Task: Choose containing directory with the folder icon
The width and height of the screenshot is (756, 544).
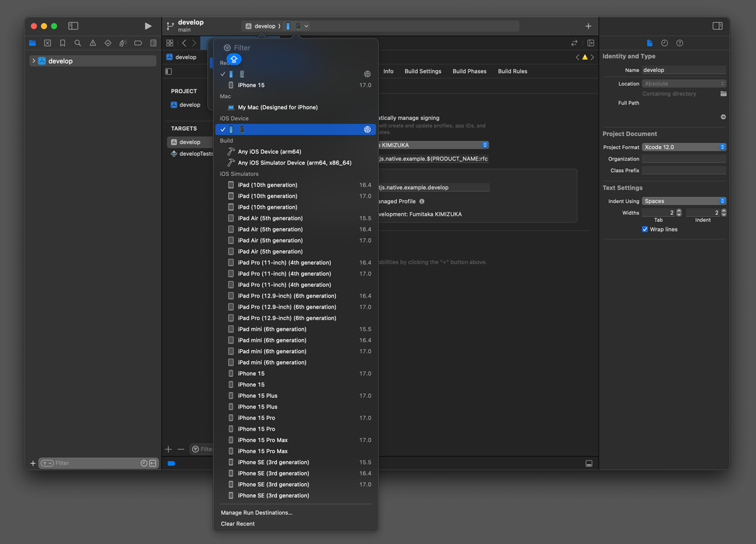Action: tap(723, 94)
